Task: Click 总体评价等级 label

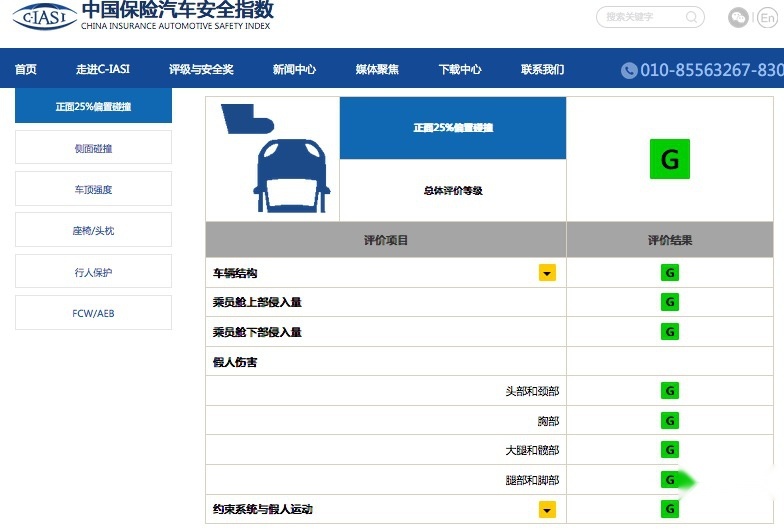Action: [x=453, y=190]
